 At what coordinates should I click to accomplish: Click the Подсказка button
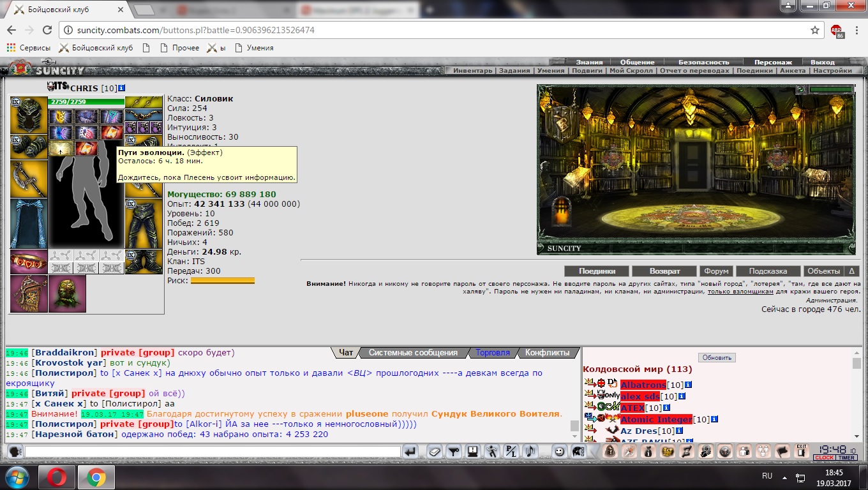[x=768, y=271]
